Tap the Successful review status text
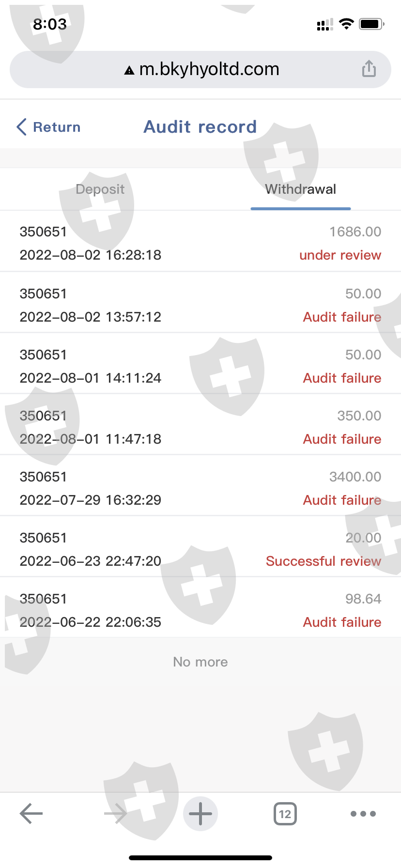 324,561
